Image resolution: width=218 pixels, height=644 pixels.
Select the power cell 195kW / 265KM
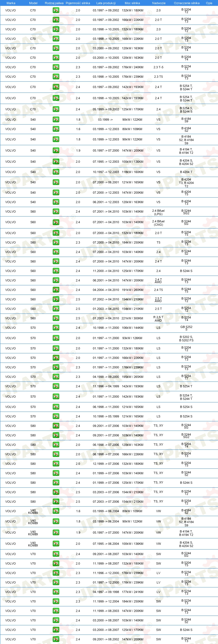click(133, 377)
